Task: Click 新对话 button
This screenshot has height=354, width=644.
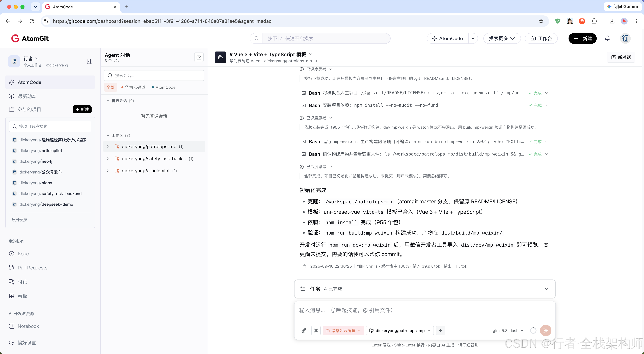Action: [x=621, y=57]
